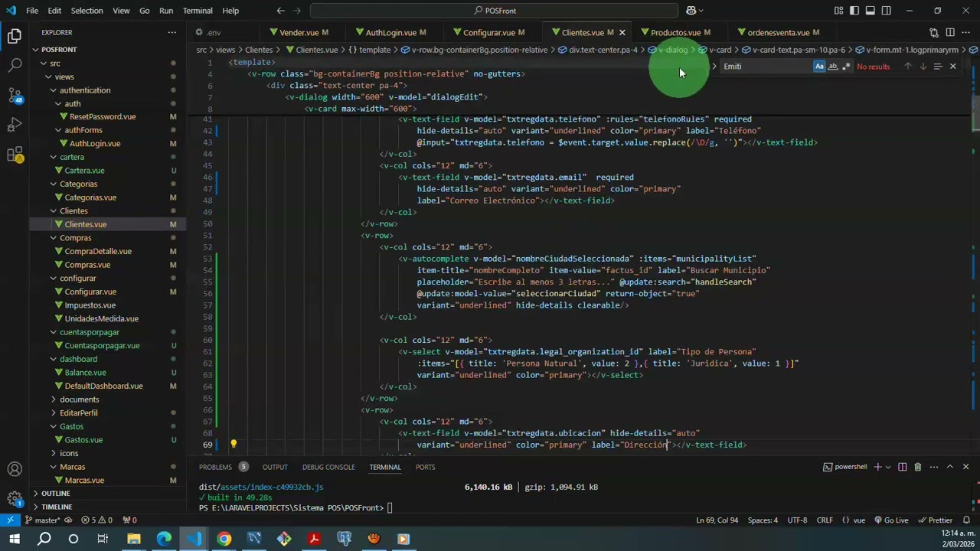Toggle Use Regular Expression in the find widget
The width and height of the screenshot is (980, 551).
click(x=846, y=67)
